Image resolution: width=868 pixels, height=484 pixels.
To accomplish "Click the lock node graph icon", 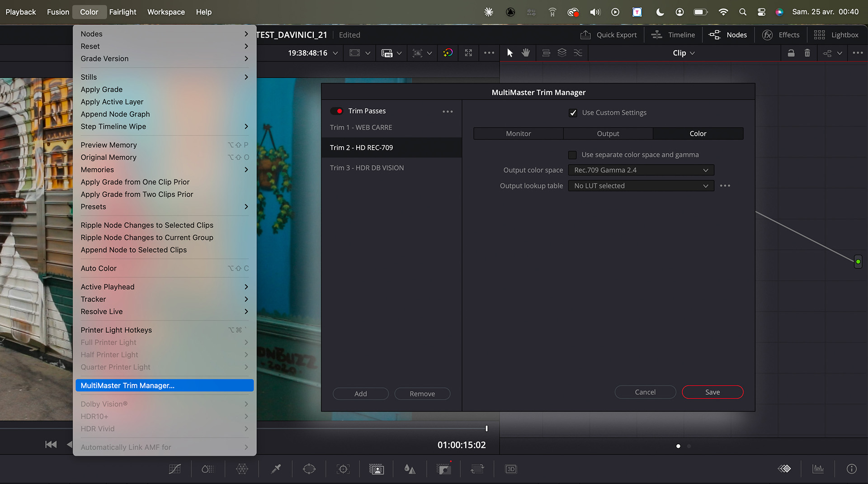I will coord(791,53).
